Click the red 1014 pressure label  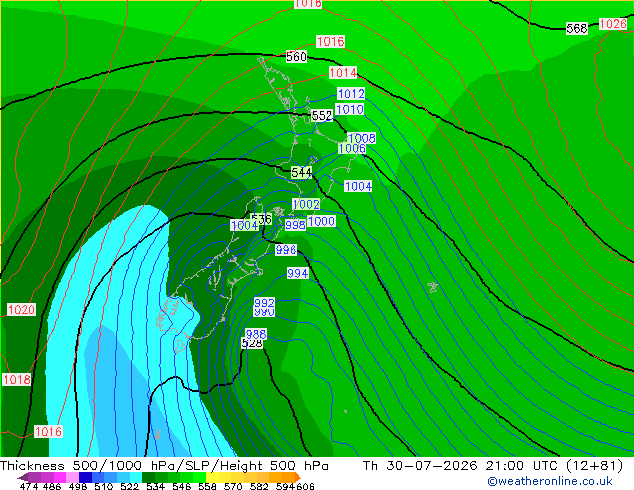343,73
